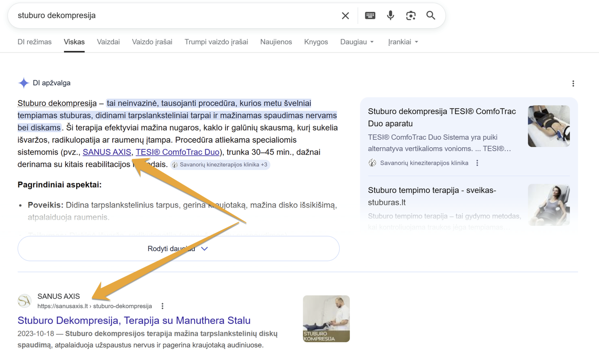Click the sanusaxis.lt › stuburo-dekompresija URL text
The height and width of the screenshot is (364, 599).
click(x=95, y=306)
